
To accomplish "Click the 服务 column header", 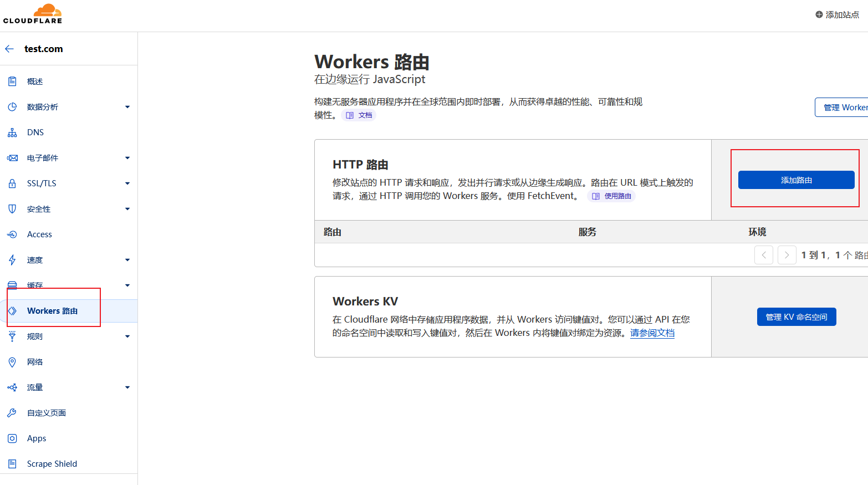I will (588, 232).
